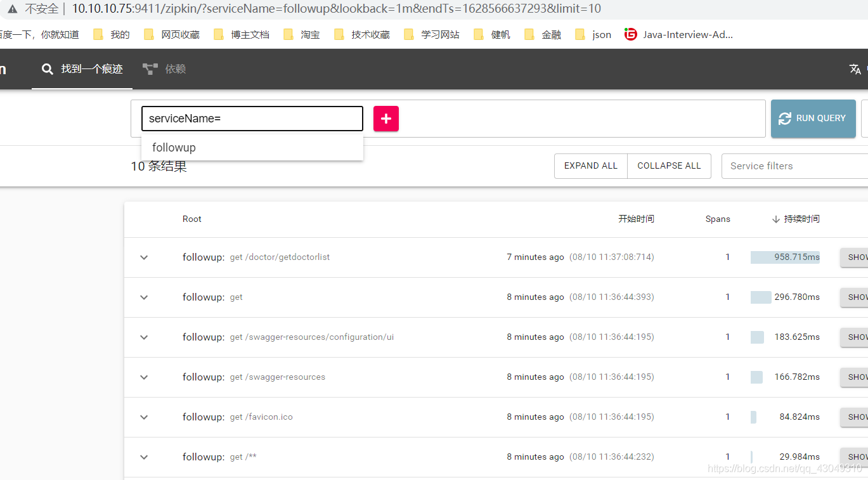Click the browser address bar URL
The image size is (868, 480).
point(336,9)
